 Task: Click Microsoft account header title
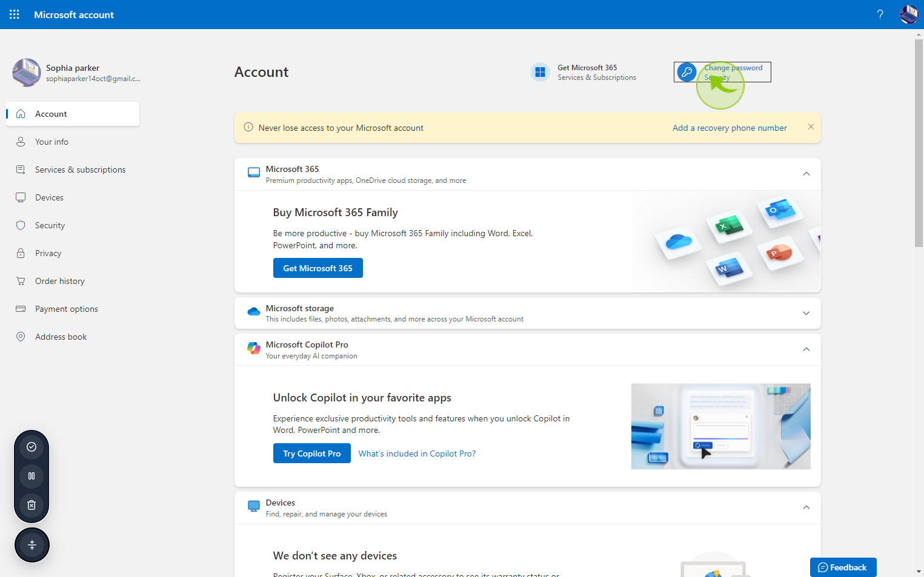click(x=74, y=15)
